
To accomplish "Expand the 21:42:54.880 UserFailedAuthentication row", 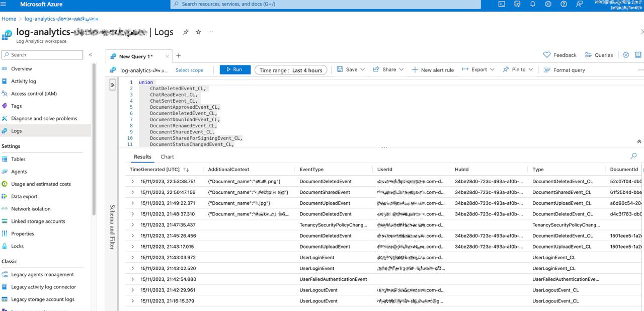I will 133,279.
